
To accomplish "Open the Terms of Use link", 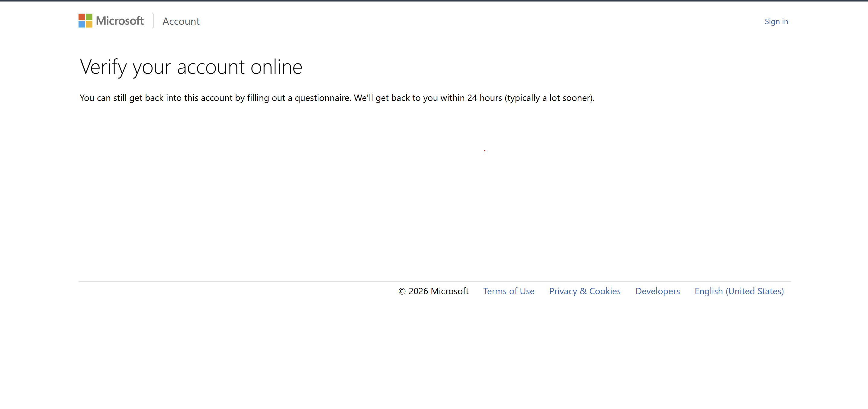I will tap(509, 291).
